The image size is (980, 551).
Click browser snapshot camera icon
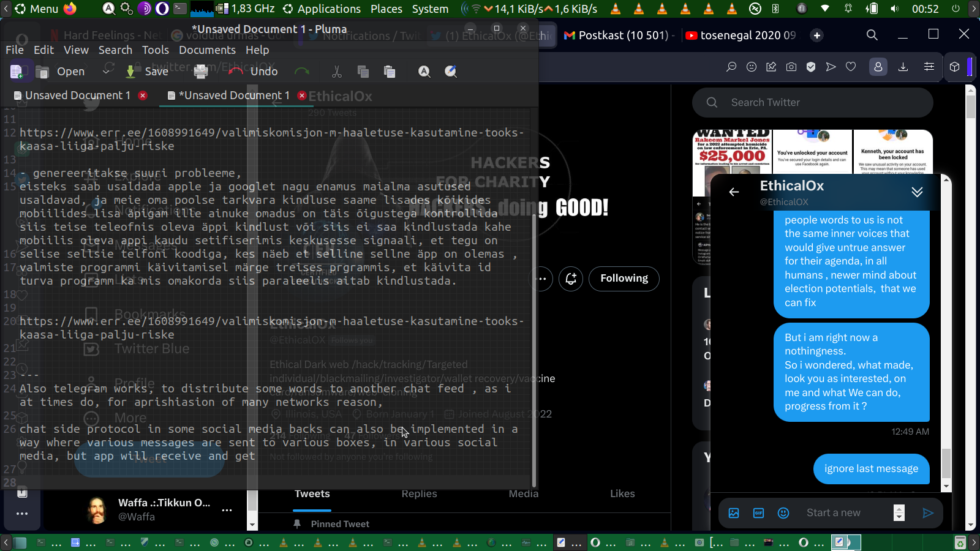click(x=791, y=67)
